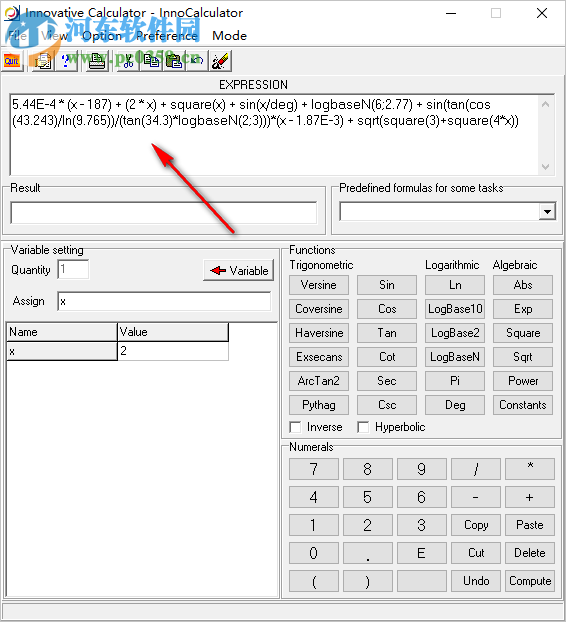Click the Compute button
This screenshot has height=622, width=566.
(530, 581)
